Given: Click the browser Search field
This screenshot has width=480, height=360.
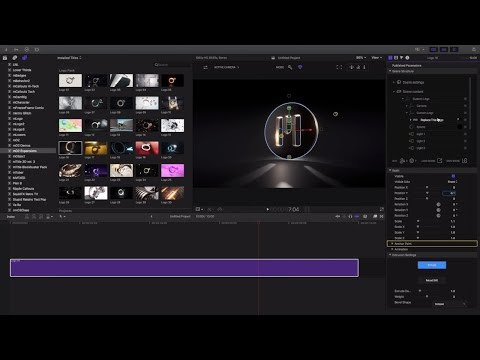Looking at the screenshot, I should click(x=172, y=65).
